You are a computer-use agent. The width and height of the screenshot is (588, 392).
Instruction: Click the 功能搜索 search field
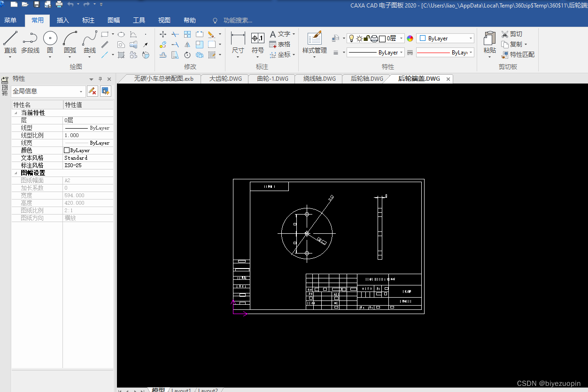(x=238, y=20)
